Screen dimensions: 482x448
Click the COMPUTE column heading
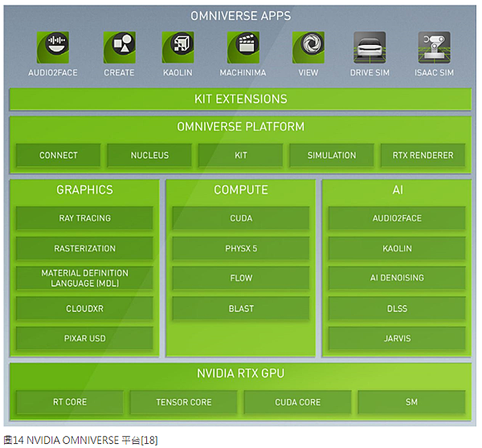[241, 190]
